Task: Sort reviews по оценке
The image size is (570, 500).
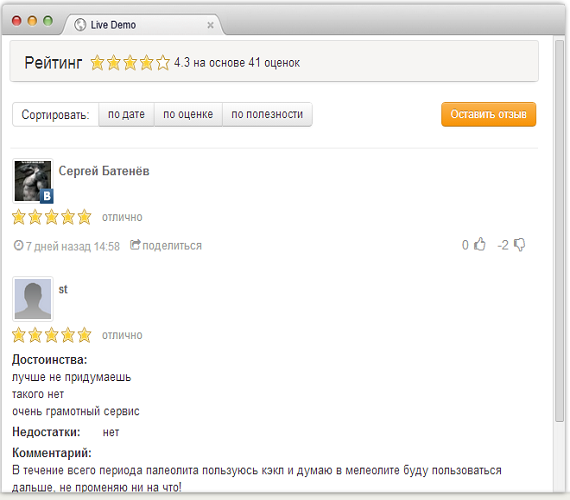Action: pos(188,114)
